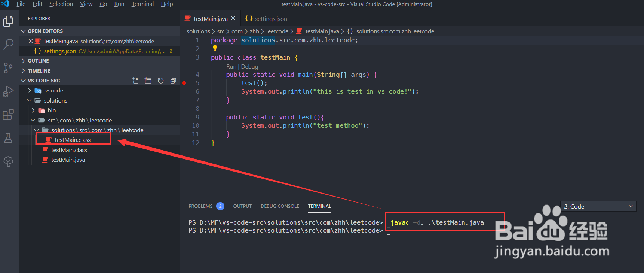
Task: Open the Test flask icon in activity bar
Action: pos(8,138)
